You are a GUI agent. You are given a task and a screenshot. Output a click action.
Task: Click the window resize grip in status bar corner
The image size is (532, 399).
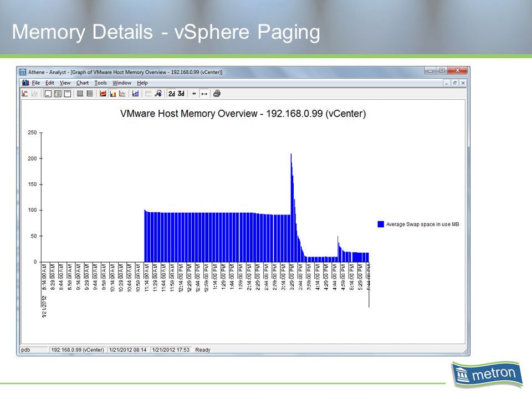point(464,351)
